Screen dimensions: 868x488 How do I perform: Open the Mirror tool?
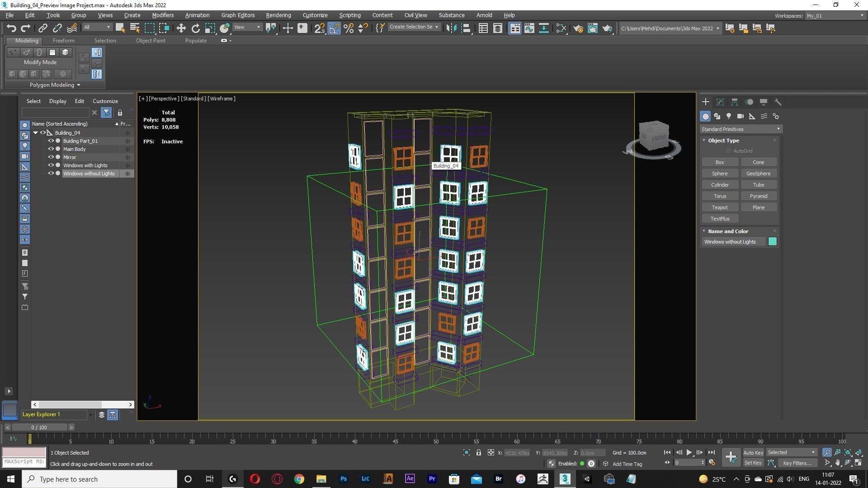(451, 28)
